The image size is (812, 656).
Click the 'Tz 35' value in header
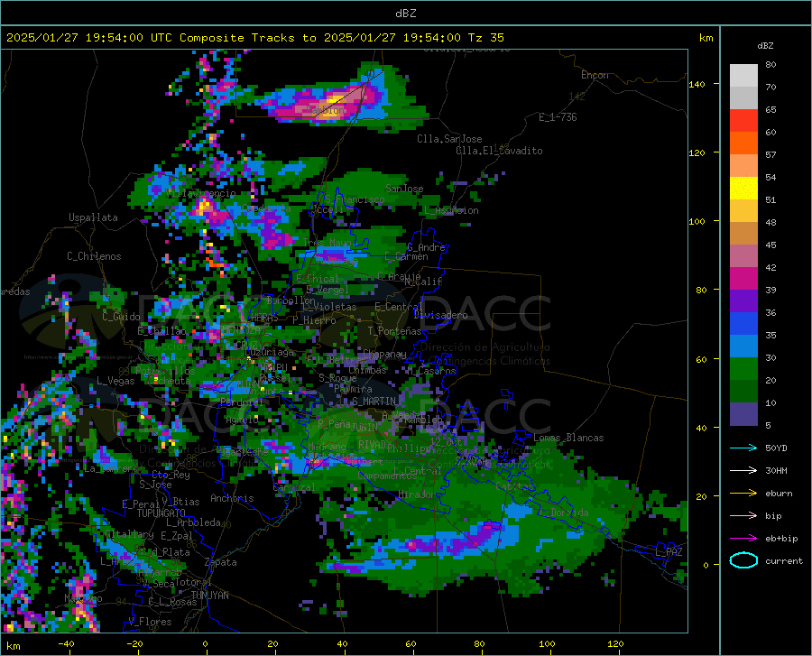tap(485, 38)
